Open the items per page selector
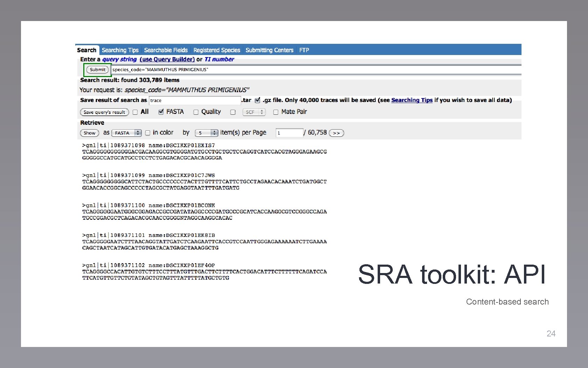 click(206, 133)
